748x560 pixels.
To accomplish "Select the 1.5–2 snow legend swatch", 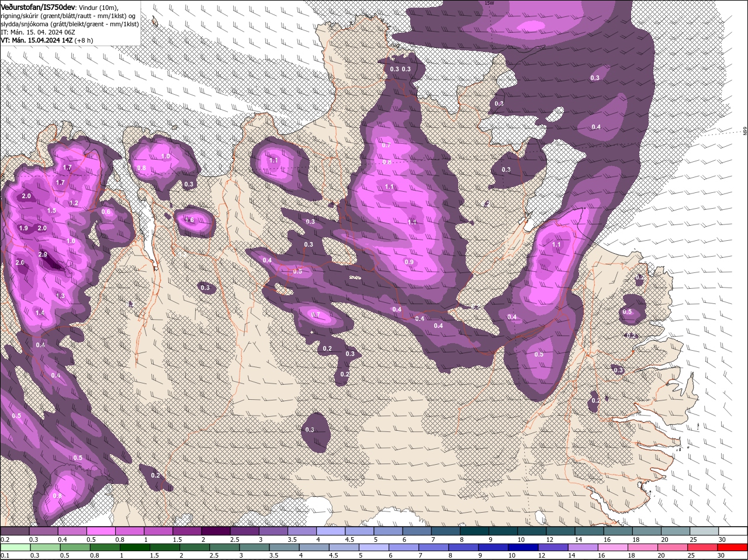I will coord(187,531).
